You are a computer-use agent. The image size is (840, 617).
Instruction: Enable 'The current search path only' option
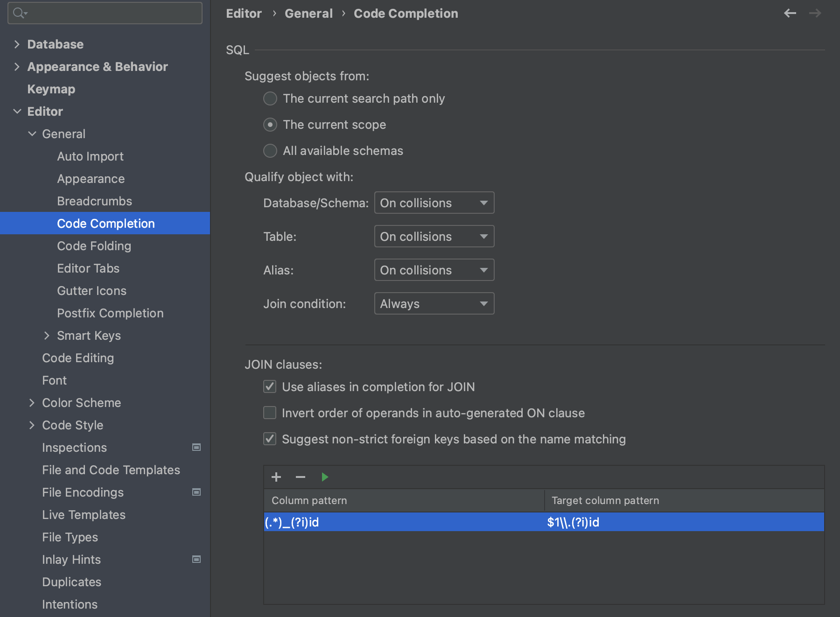(270, 98)
